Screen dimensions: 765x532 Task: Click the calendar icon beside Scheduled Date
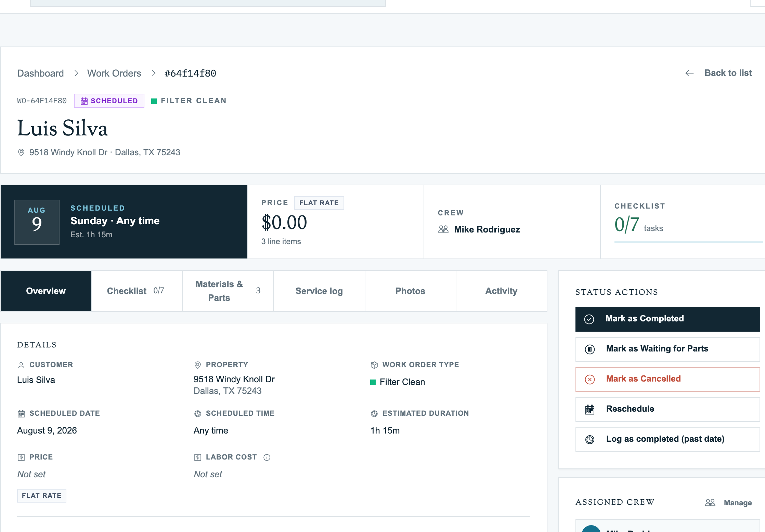[21, 414]
